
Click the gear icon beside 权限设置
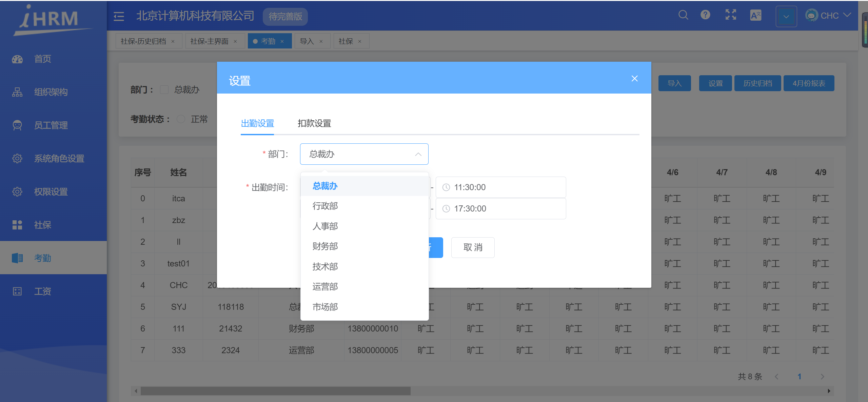pyautogui.click(x=17, y=192)
